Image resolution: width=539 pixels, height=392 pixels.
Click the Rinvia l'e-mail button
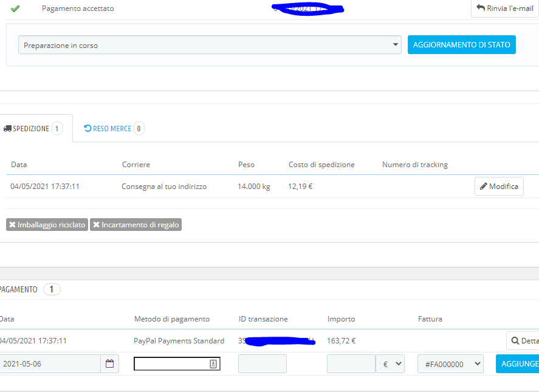click(x=504, y=9)
